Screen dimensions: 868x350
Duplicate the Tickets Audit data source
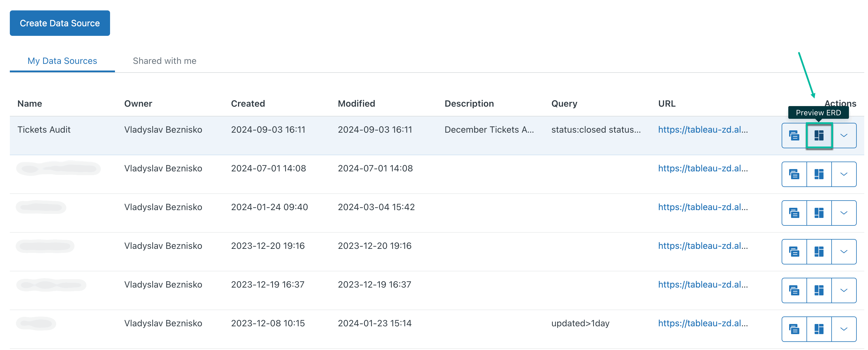tap(794, 136)
